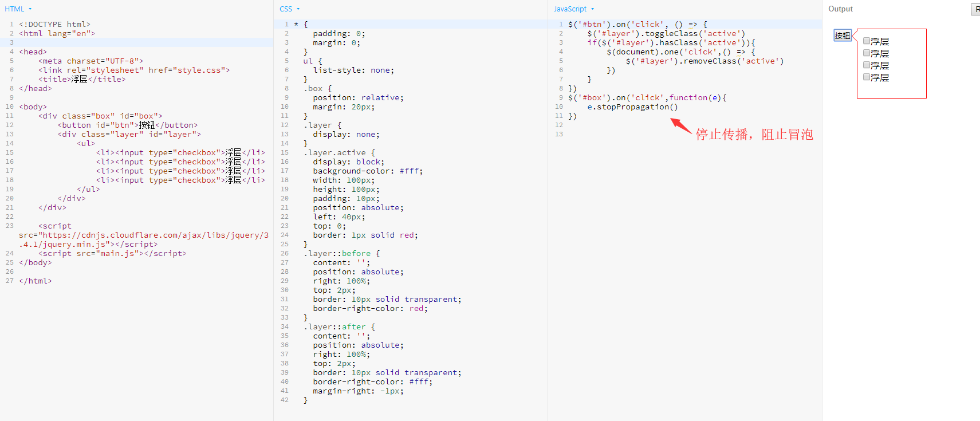Image resolution: width=980 pixels, height=421 pixels.
Task: Check the first 浮层 checkbox in the layer
Action: pyautogui.click(x=867, y=41)
